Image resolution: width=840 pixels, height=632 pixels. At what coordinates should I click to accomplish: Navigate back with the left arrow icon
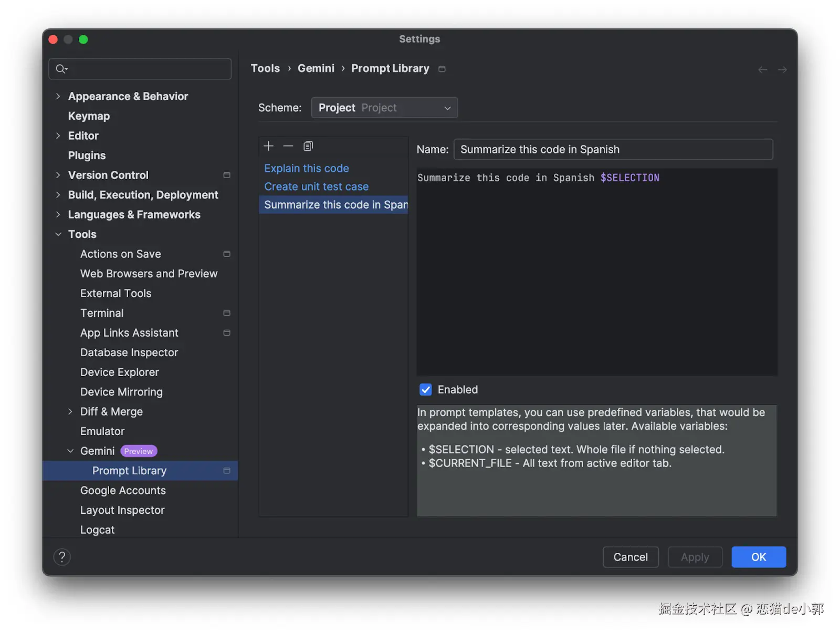point(762,69)
